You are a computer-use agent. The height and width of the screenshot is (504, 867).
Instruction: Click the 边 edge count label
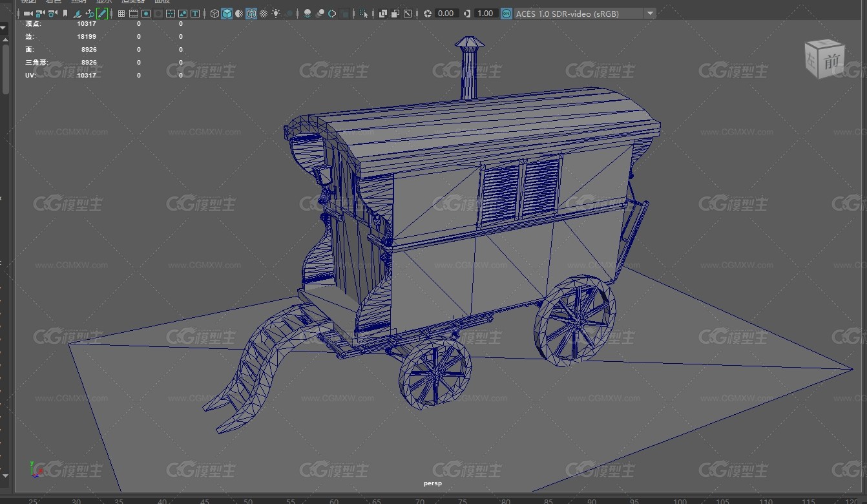29,37
